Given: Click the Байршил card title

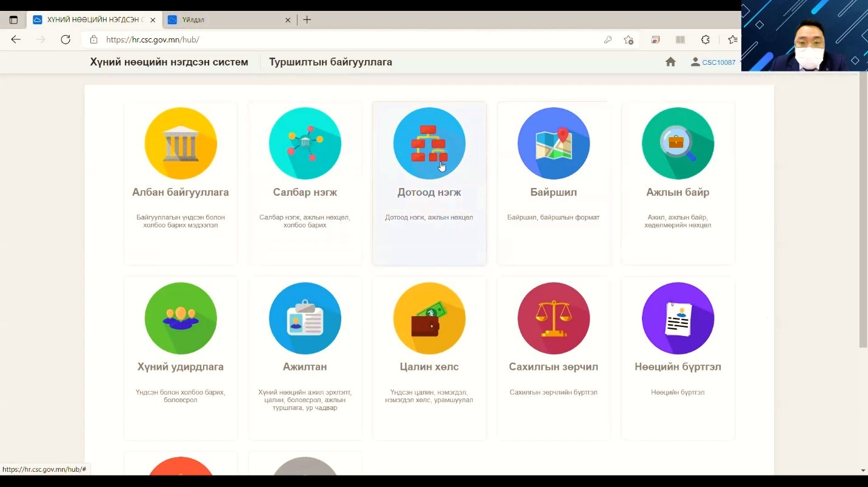Looking at the screenshot, I should pos(553,192).
